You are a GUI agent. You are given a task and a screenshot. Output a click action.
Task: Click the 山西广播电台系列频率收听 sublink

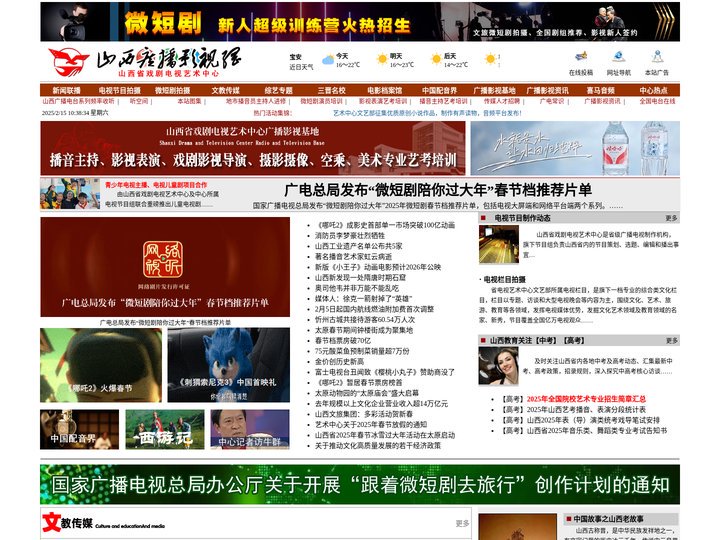78,101
